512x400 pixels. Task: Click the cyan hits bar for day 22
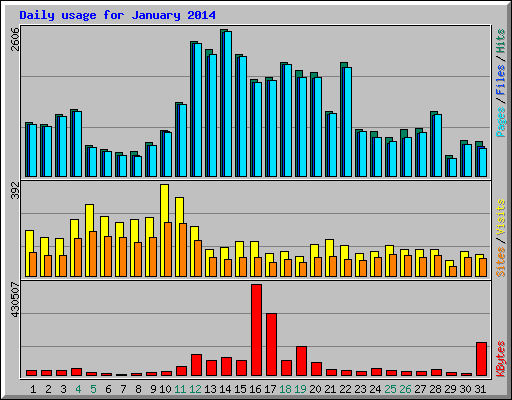tap(348, 122)
